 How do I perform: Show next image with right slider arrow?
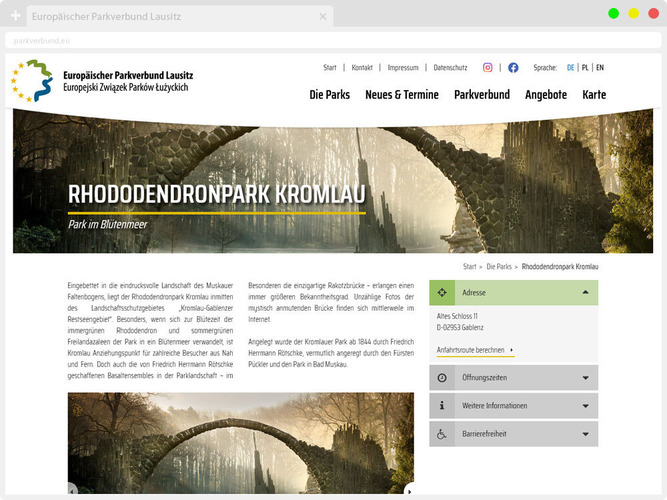tap(409, 490)
